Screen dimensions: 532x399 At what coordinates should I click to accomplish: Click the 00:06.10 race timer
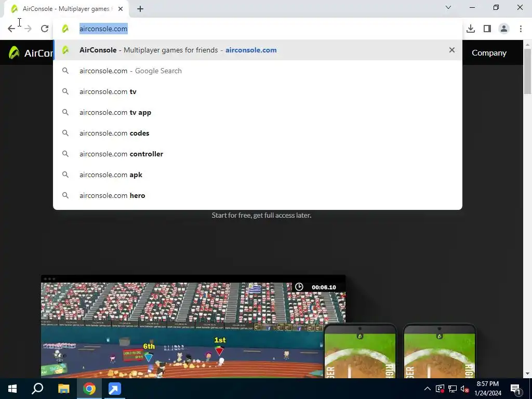[x=324, y=287]
